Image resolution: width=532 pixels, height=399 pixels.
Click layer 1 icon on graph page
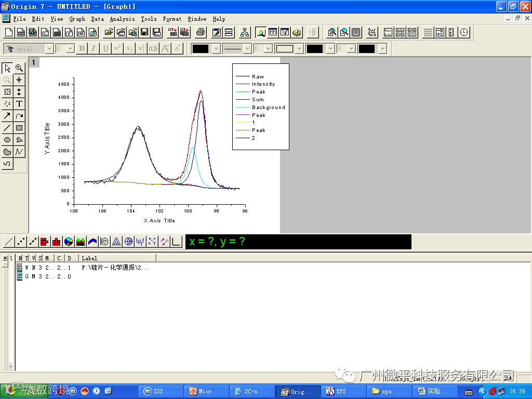[x=34, y=62]
